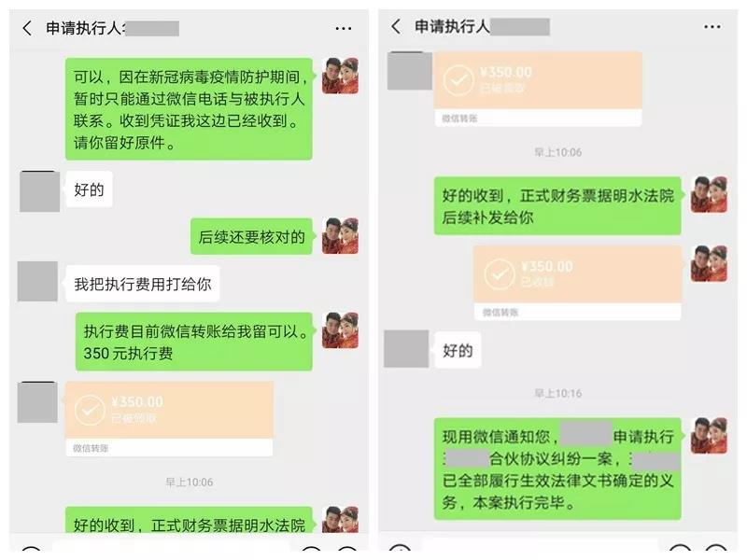This screenshot has width=747, height=560.
Task: Tap couple avatar beside 后续还要核对的 message
Action: coord(340,236)
